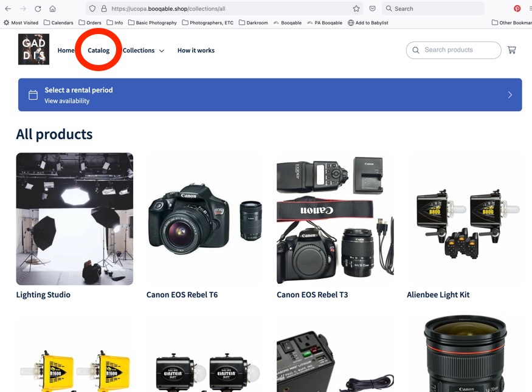Click the Select a rental period banner
Screen dimensions: 532x392
pos(270,95)
